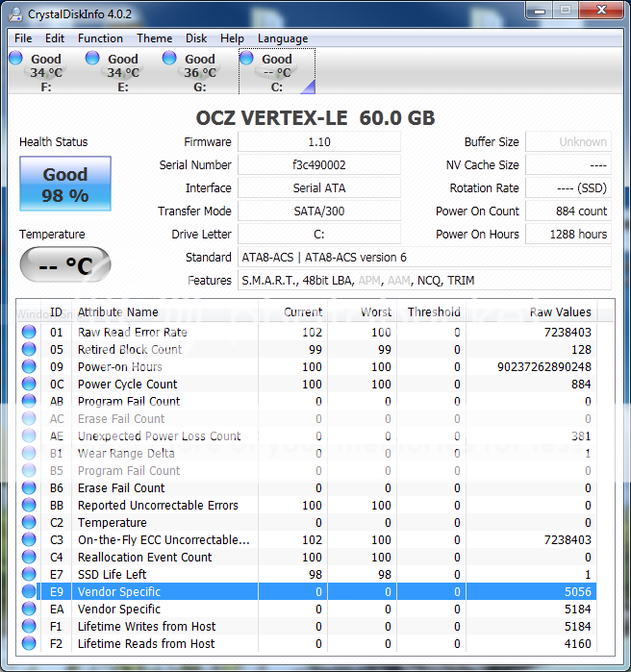Image resolution: width=631 pixels, height=672 pixels.
Task: Click the Transfer Mode field SATA/300
Action: (319, 212)
